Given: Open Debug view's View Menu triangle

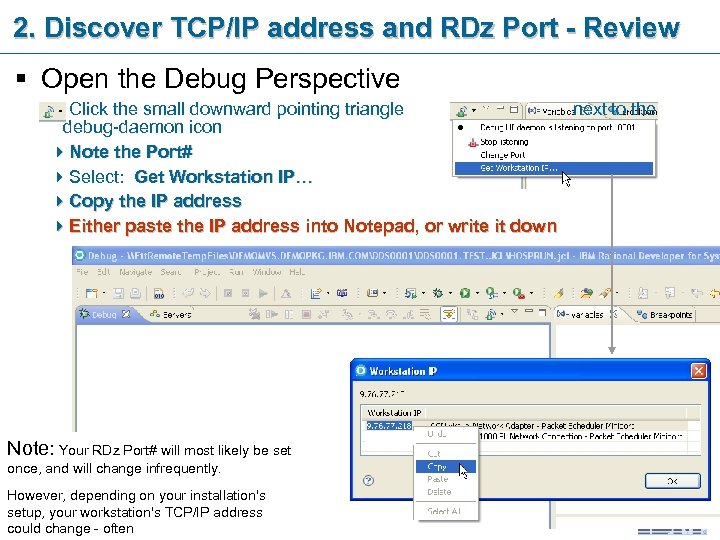Looking at the screenshot, I should (x=514, y=312).
